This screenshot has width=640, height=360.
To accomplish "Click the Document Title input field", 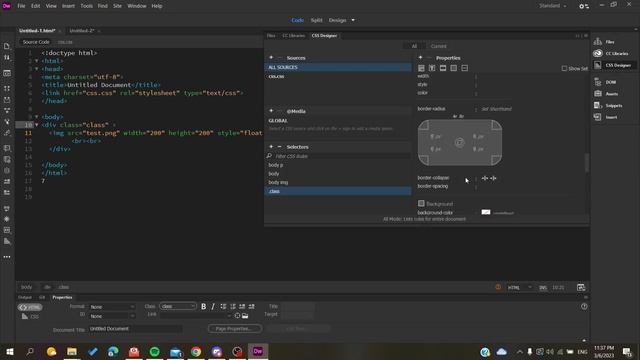I will (x=136, y=329).
